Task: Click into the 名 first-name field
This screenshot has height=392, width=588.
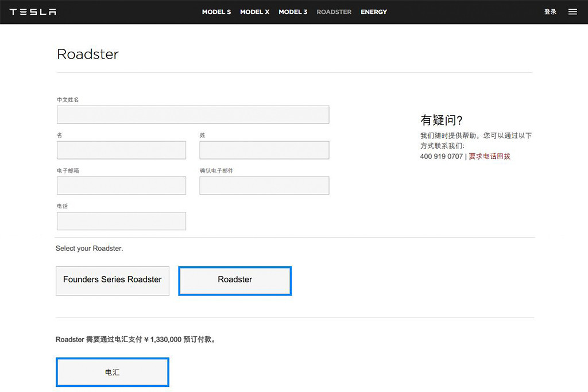Action: (121, 150)
